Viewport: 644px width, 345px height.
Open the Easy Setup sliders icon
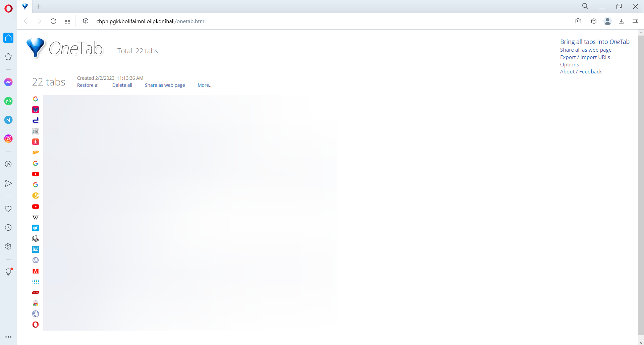(635, 21)
